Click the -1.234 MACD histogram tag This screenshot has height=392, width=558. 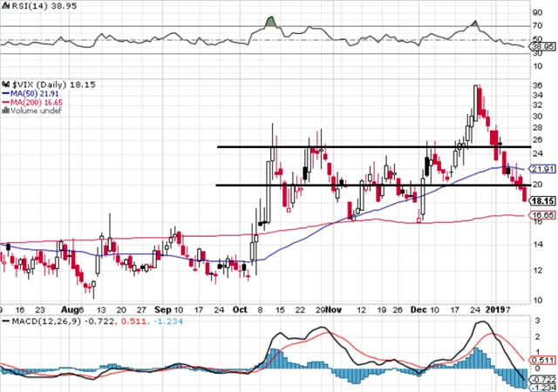coord(542,388)
